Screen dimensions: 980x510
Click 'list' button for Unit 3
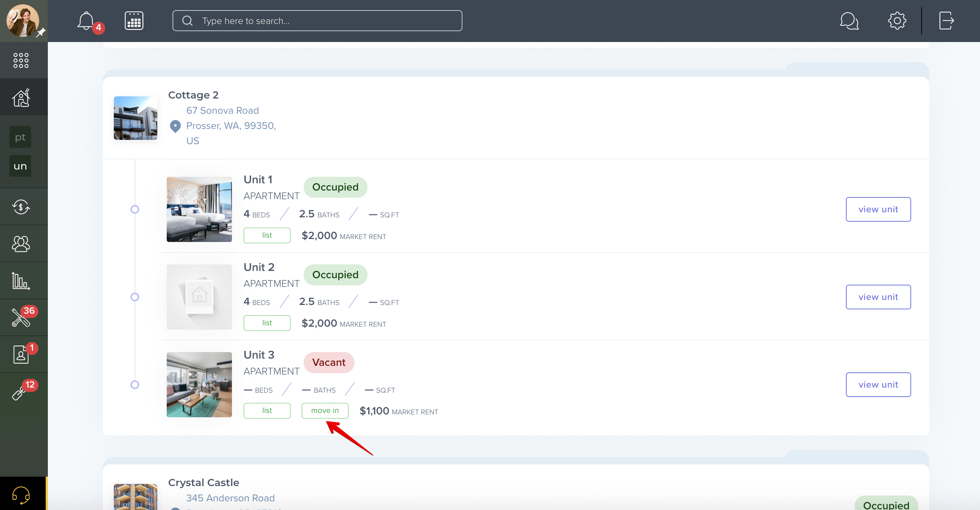coord(267,410)
